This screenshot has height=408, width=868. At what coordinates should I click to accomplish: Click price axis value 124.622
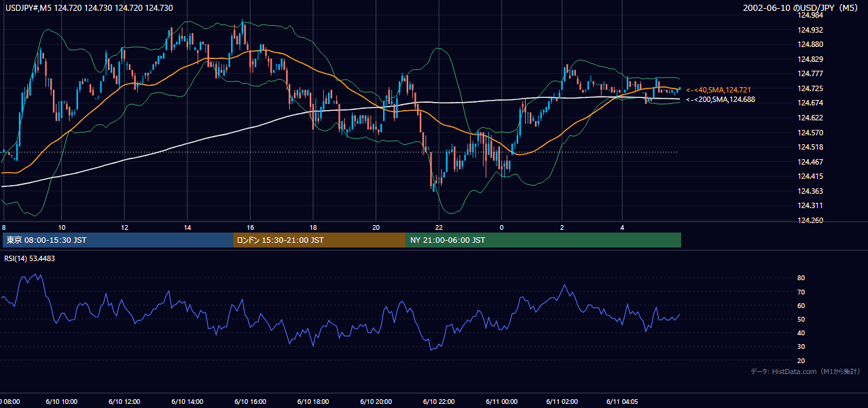click(810, 118)
